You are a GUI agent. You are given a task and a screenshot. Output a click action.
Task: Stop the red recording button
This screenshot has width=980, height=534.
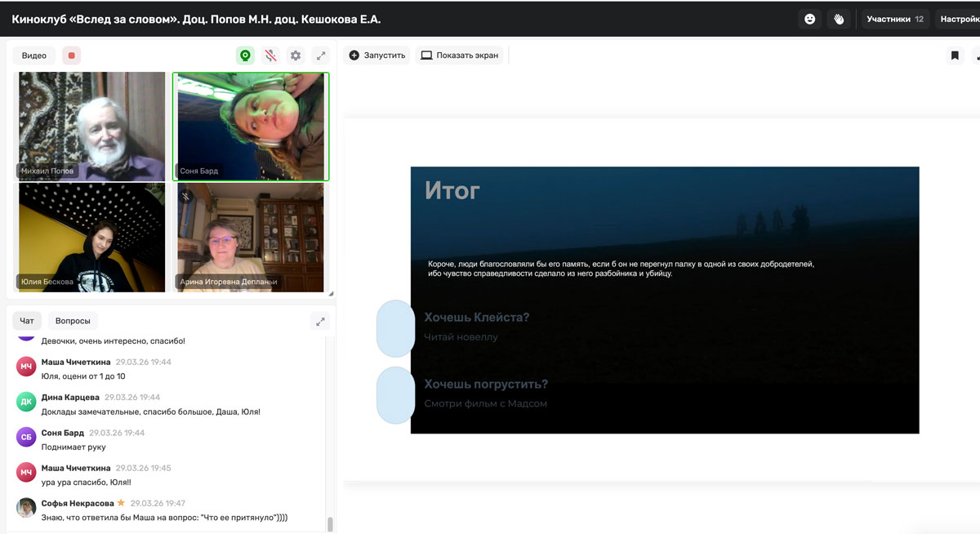click(72, 56)
